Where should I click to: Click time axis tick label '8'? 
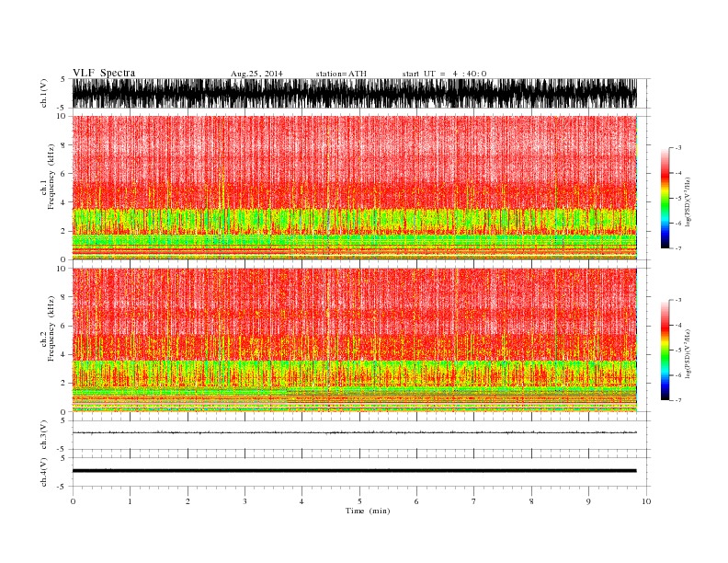(x=531, y=501)
